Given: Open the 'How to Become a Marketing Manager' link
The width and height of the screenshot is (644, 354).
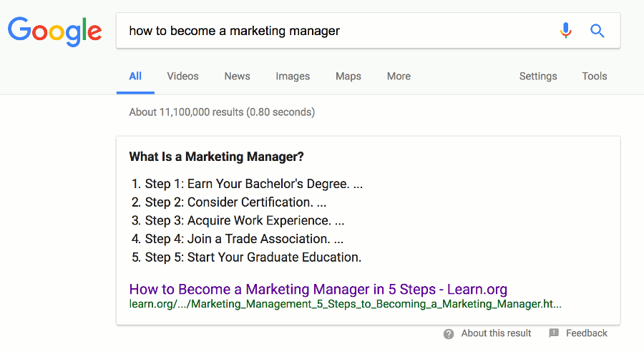Looking at the screenshot, I should click(318, 289).
